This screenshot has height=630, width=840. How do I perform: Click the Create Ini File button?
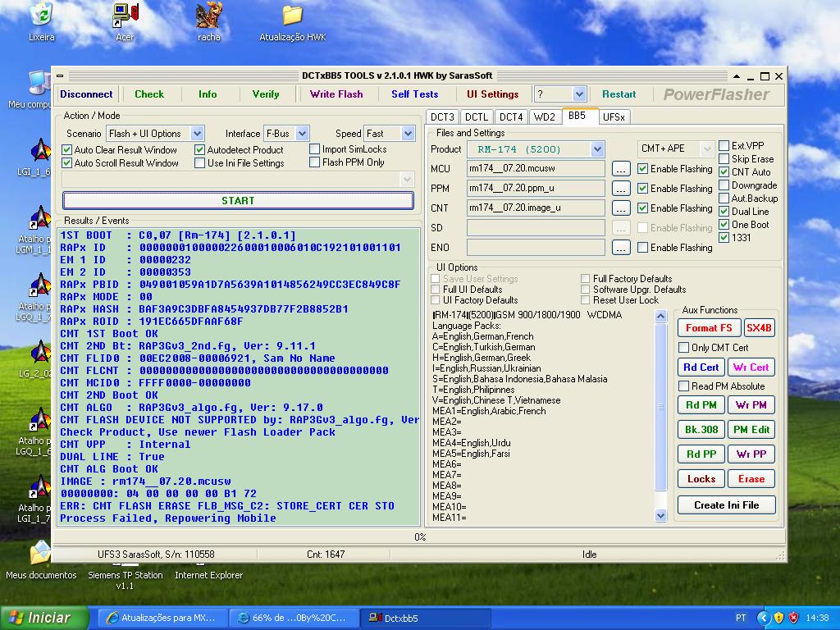727,505
